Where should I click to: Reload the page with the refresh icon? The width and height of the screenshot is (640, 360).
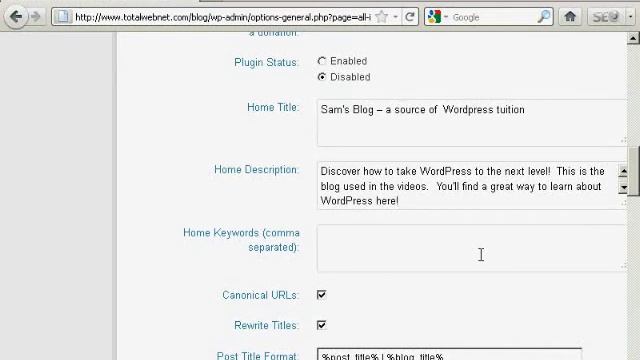410,17
